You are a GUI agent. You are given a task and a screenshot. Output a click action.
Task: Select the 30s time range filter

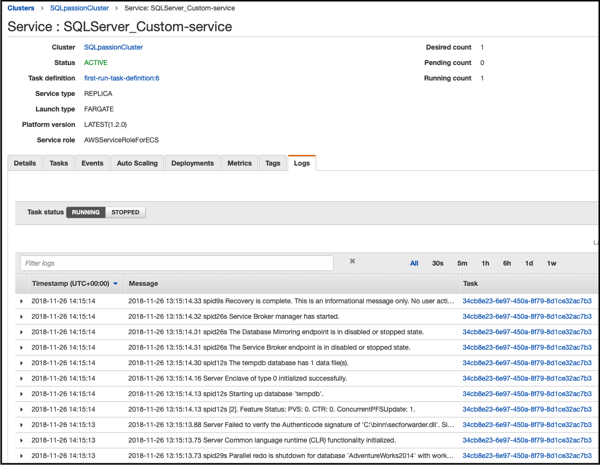pos(438,263)
